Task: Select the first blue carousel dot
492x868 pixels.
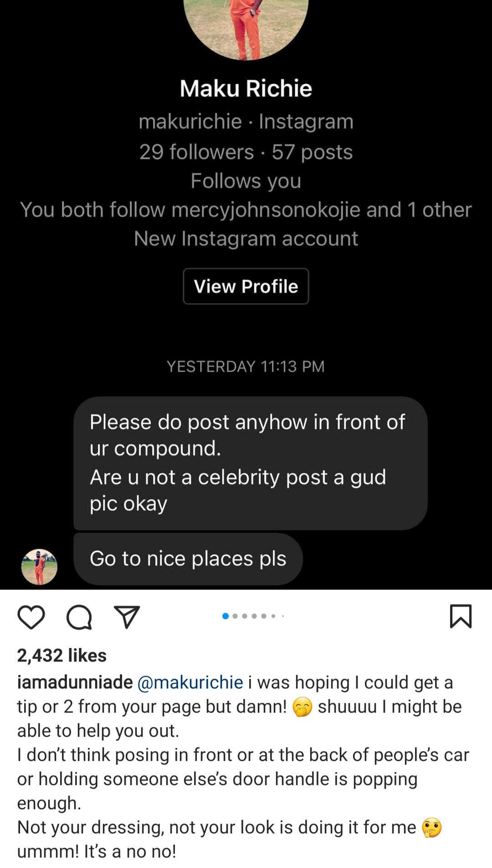Action: pos(225,616)
